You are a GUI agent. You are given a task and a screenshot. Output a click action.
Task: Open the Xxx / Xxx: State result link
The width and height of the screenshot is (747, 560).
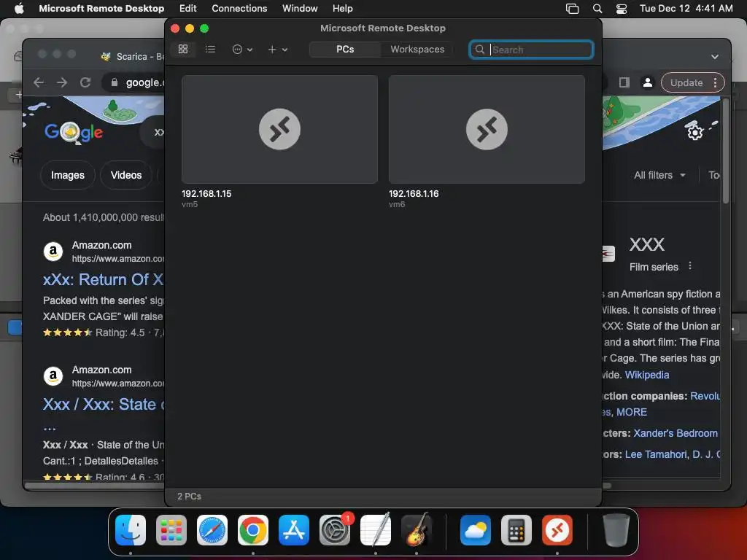coord(104,404)
